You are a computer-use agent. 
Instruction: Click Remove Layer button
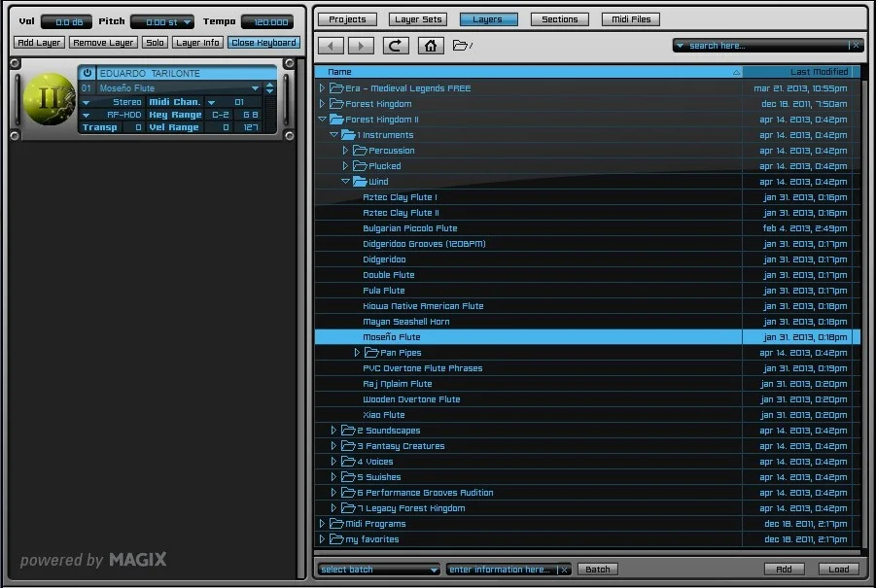(103, 43)
